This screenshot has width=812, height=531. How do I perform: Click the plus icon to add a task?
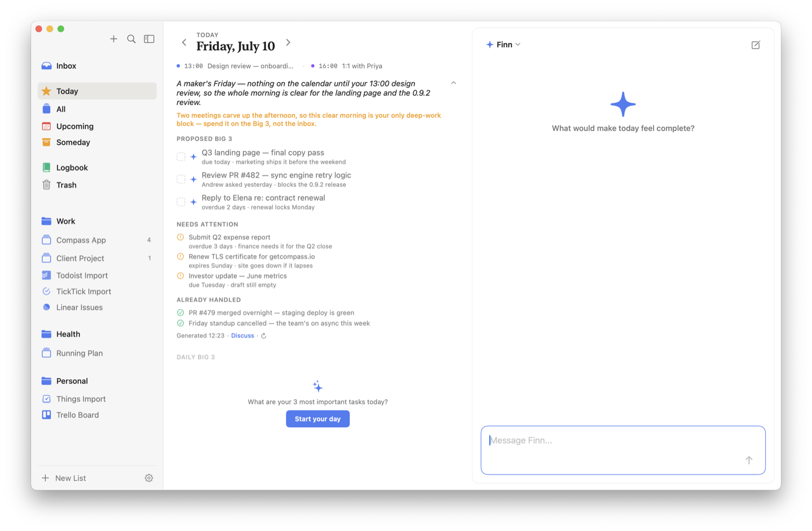coord(113,39)
